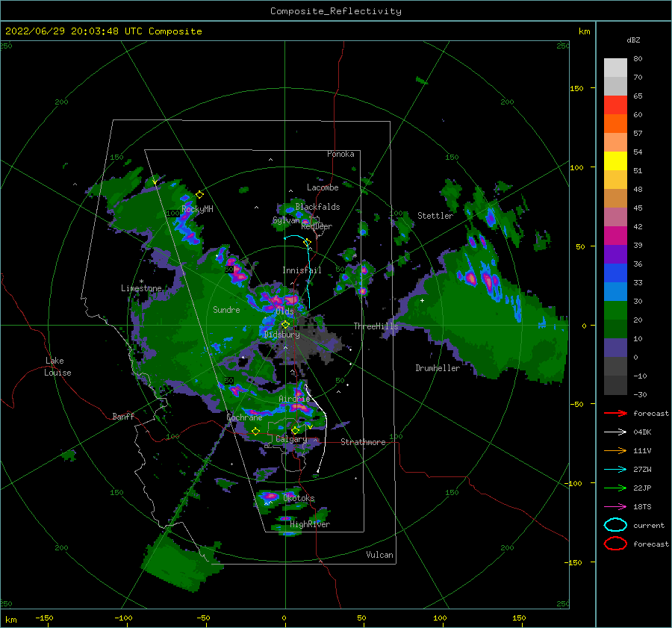Click the yellow diamond marker near RockyMH
The width and height of the screenshot is (672, 628).
(x=199, y=195)
